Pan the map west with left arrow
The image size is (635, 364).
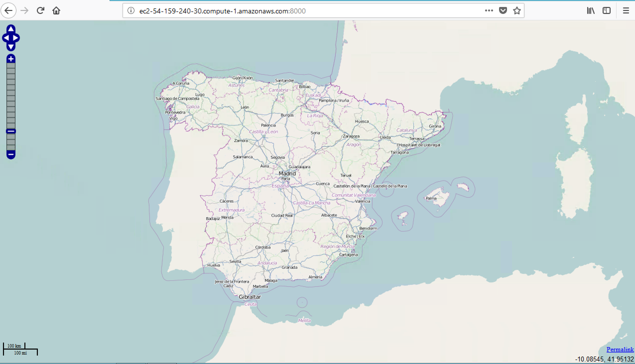(6, 38)
